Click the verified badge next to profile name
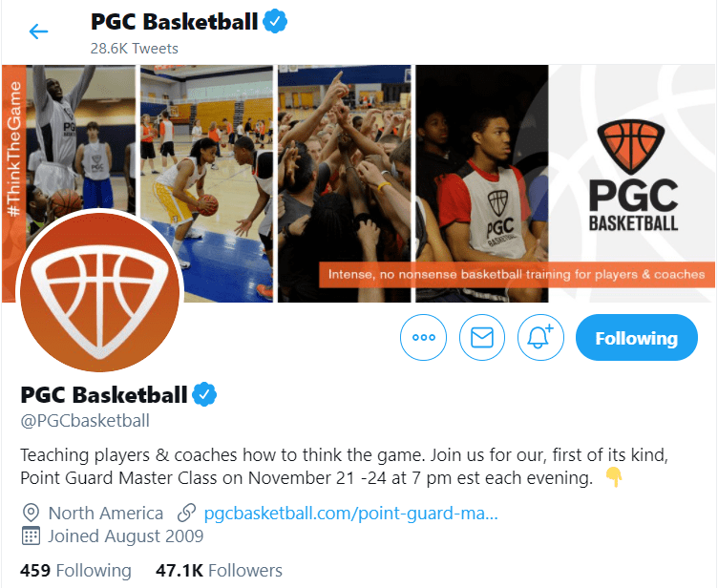 (204, 394)
